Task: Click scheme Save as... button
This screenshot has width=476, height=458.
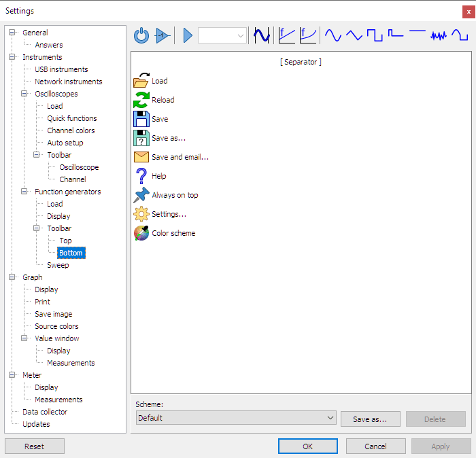Action: point(371,419)
